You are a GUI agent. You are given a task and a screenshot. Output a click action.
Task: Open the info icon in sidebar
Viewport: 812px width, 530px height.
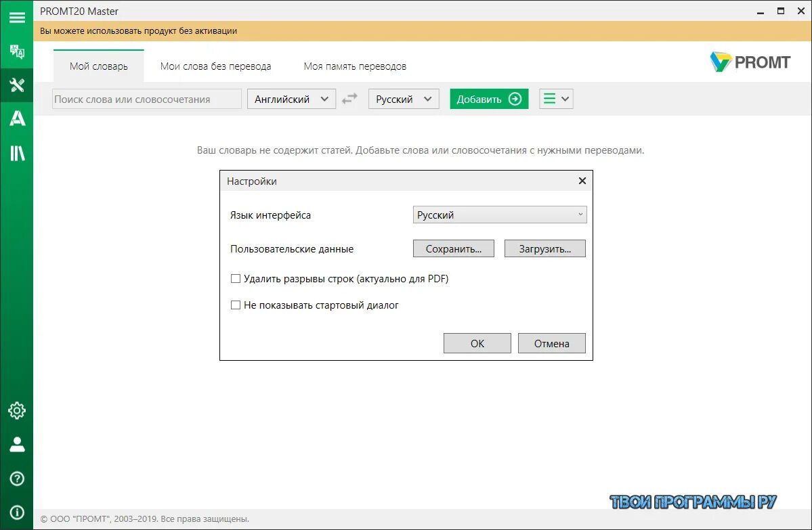pos(17,512)
